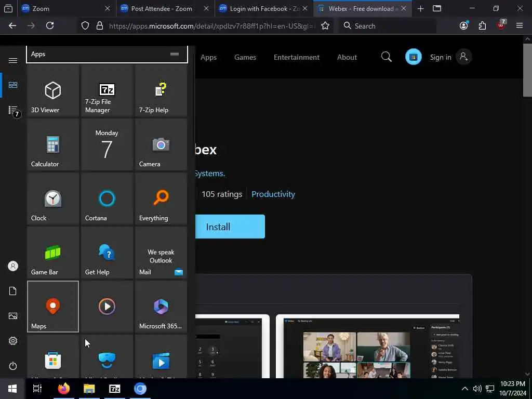Open the 3D Viewer app tile
532x399 pixels.
pyautogui.click(x=53, y=91)
